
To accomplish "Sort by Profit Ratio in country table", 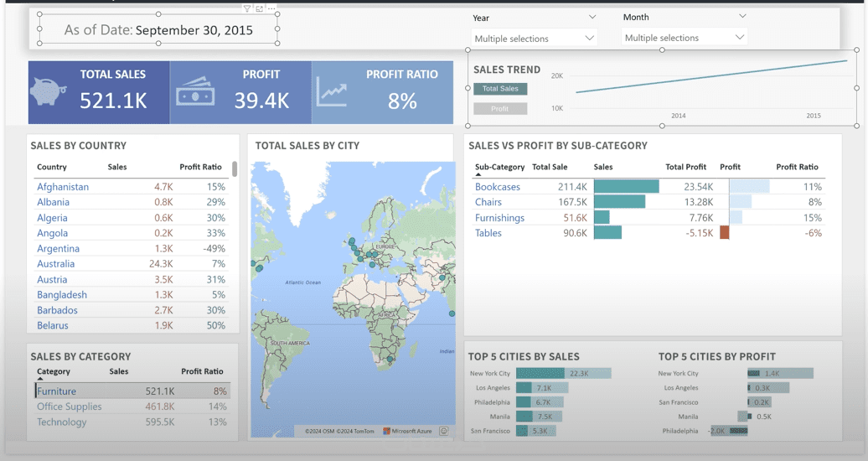I will coord(200,167).
